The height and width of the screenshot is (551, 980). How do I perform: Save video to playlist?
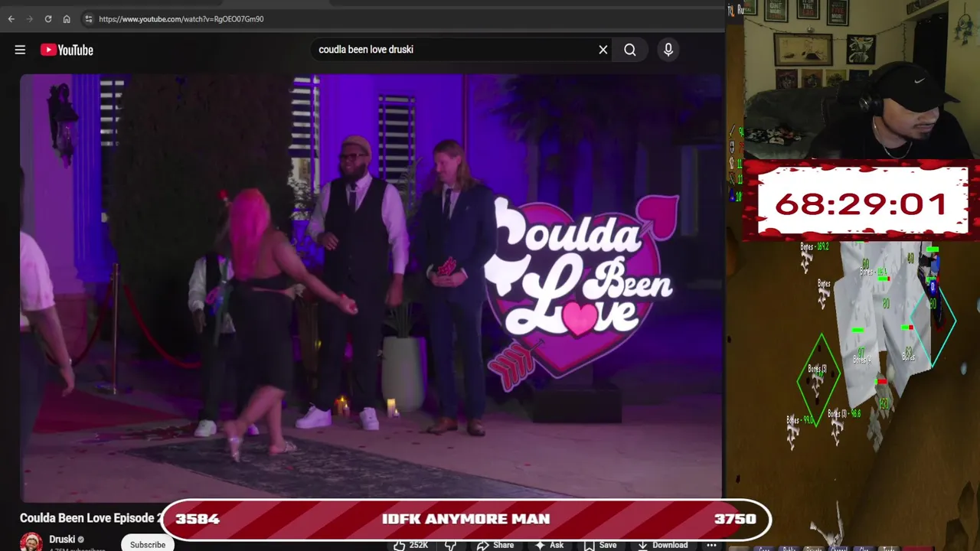point(599,545)
